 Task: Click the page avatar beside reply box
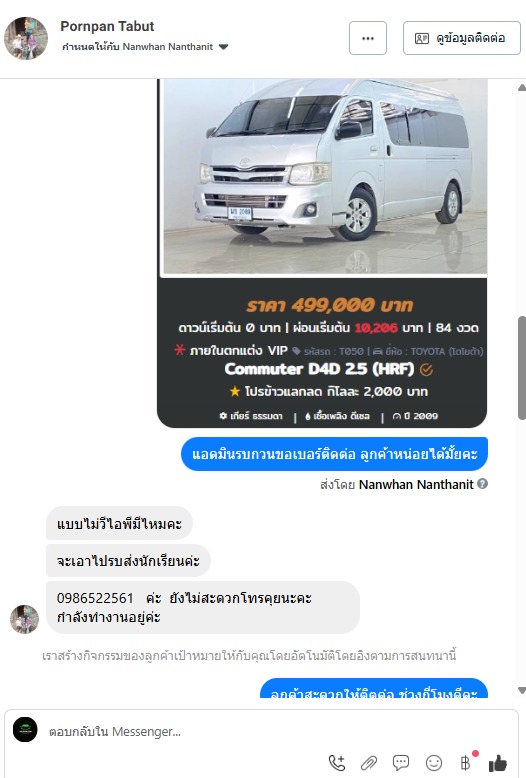tap(25, 729)
